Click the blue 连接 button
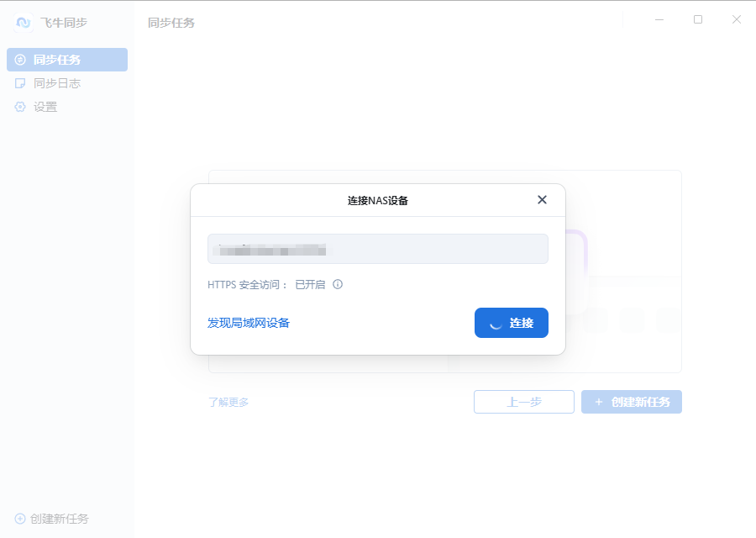Viewport: 756px width, 538px height. (x=512, y=323)
